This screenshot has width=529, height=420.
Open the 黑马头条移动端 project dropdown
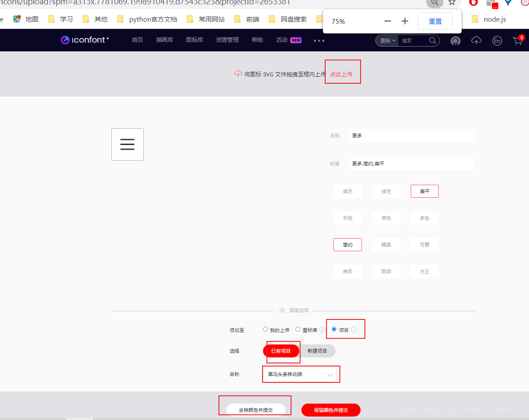(301, 374)
